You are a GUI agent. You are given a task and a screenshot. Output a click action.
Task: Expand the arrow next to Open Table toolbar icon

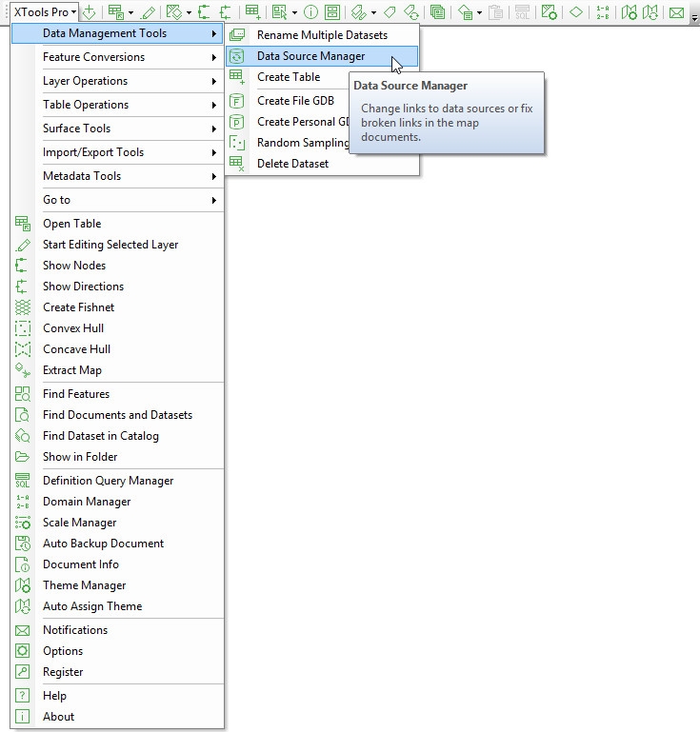130,13
